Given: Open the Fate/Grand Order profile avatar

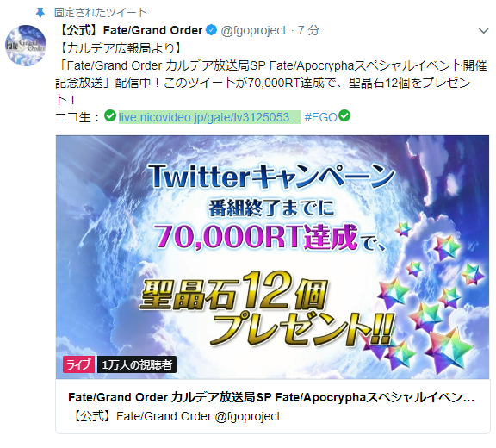Looking at the screenshot, I should coord(26,46).
